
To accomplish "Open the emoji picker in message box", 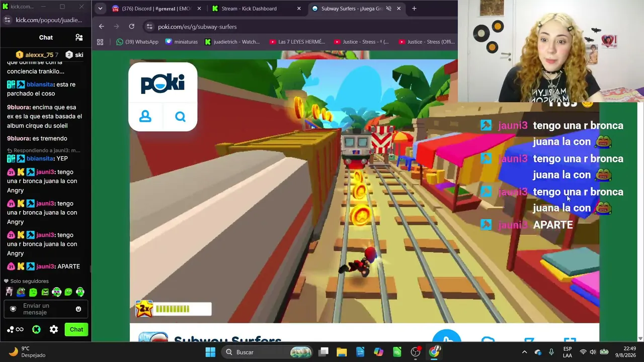I will point(78,309).
